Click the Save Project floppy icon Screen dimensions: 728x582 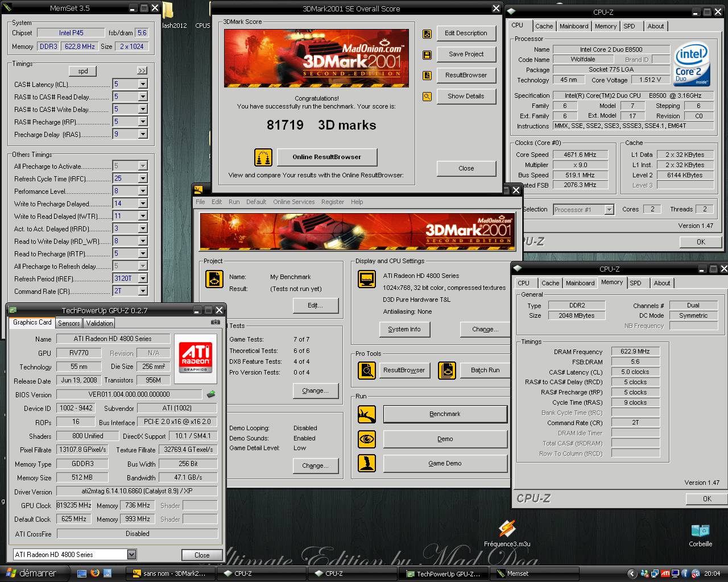(x=427, y=55)
